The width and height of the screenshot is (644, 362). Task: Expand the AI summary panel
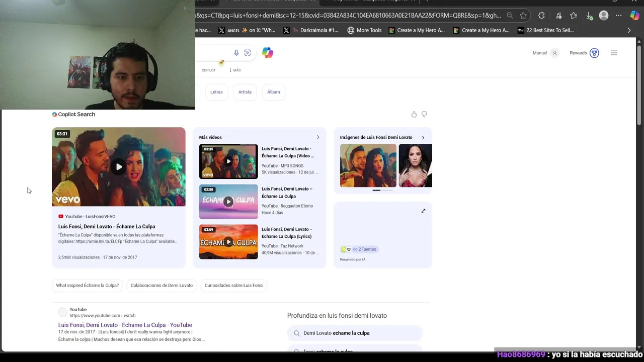click(423, 211)
